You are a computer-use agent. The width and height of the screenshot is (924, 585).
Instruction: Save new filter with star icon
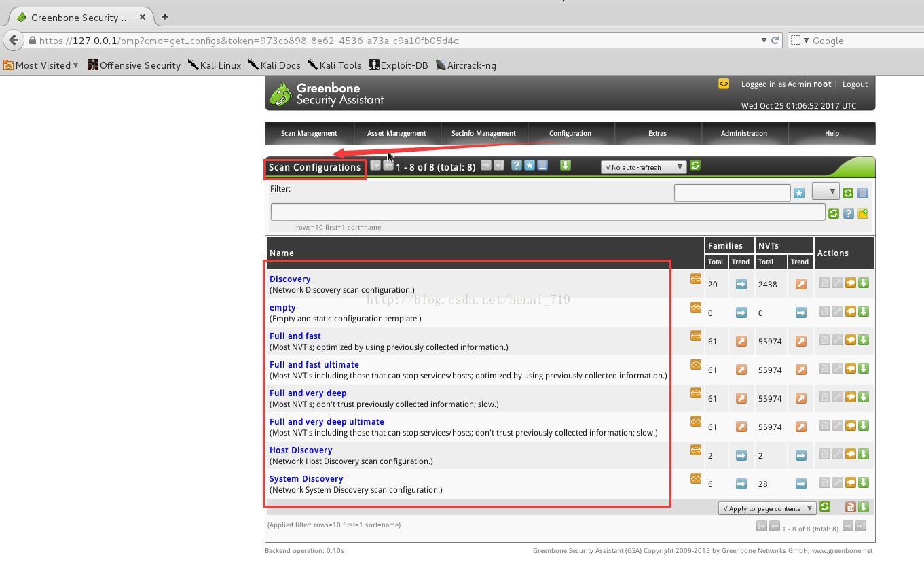[799, 193]
